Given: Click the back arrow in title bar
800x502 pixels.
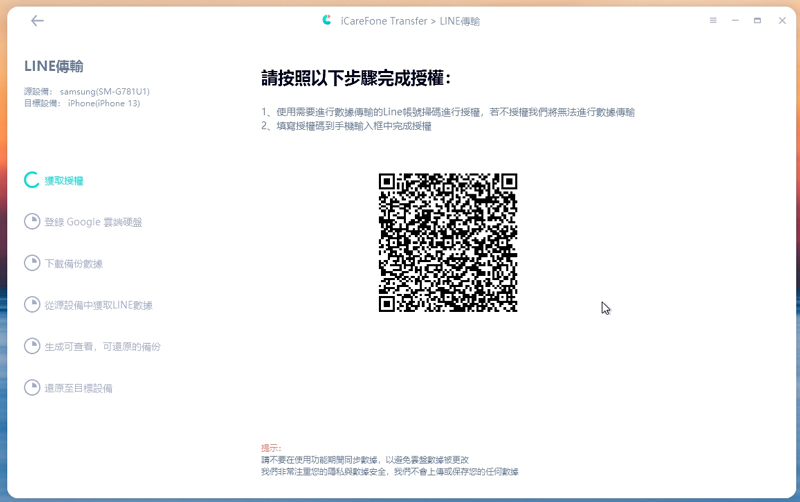Looking at the screenshot, I should click(x=37, y=20).
